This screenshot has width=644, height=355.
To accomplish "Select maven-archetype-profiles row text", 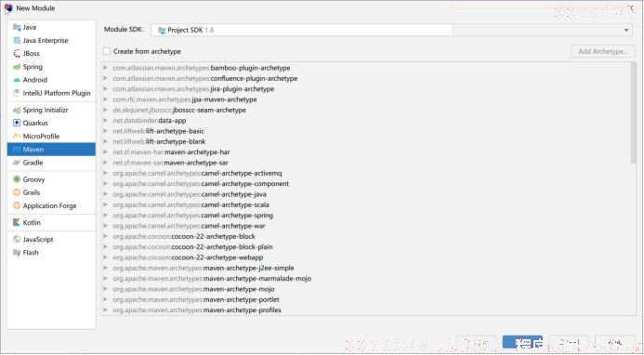I will (197, 310).
